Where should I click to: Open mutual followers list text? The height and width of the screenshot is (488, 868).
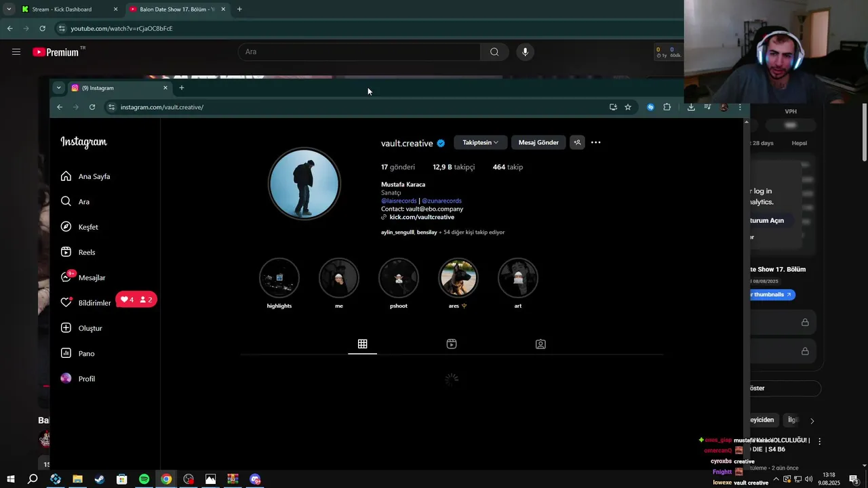pyautogui.click(x=443, y=232)
